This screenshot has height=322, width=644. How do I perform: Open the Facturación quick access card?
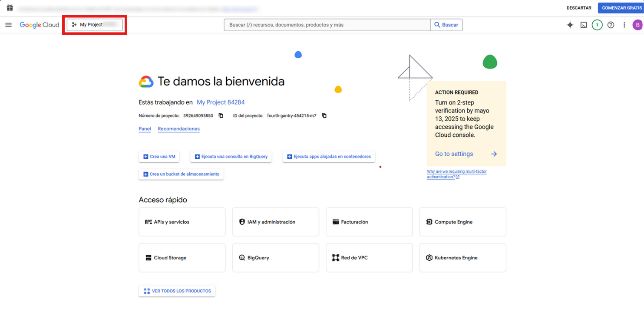(x=369, y=222)
